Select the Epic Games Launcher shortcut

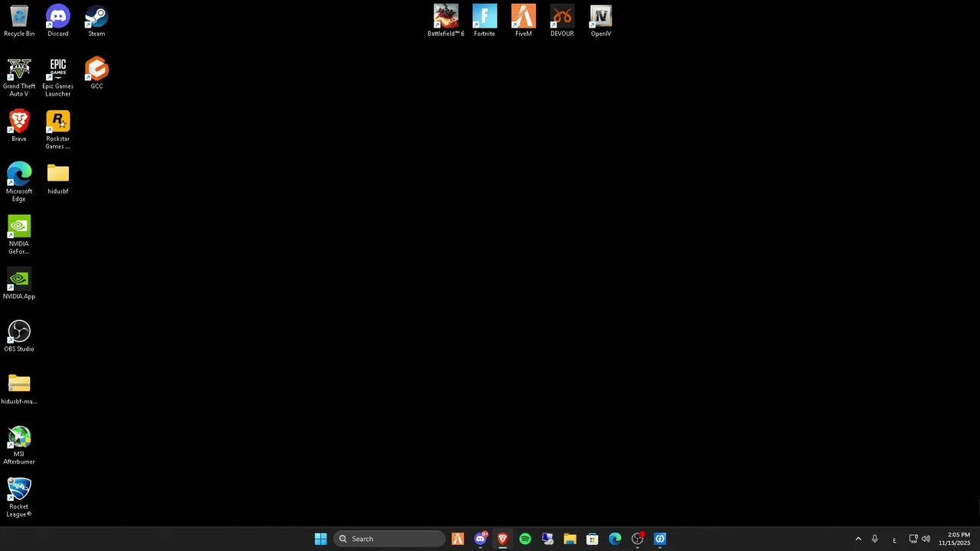coord(57,77)
